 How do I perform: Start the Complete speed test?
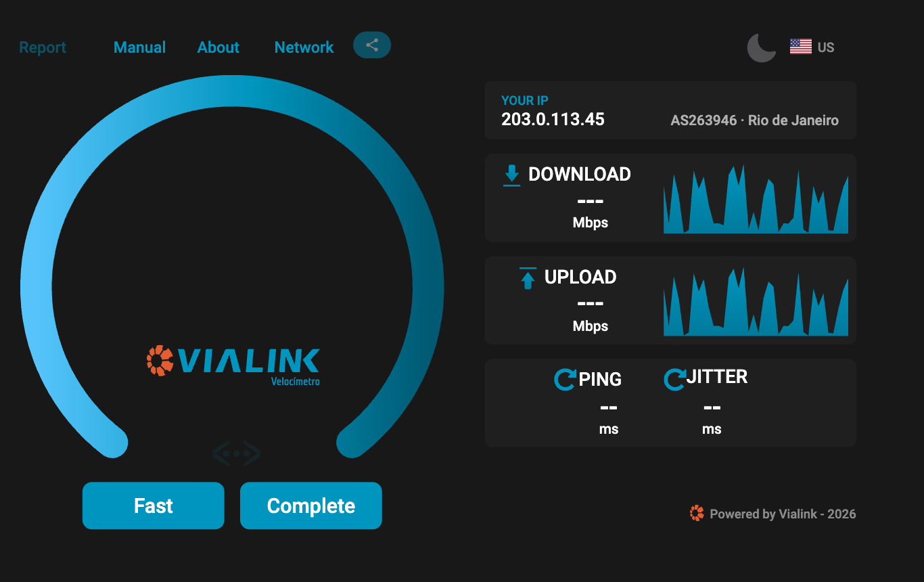coord(311,506)
